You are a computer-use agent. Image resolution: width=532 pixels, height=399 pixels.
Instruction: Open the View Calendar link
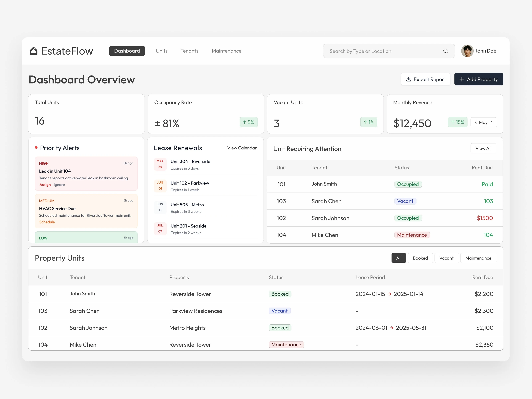pyautogui.click(x=242, y=148)
